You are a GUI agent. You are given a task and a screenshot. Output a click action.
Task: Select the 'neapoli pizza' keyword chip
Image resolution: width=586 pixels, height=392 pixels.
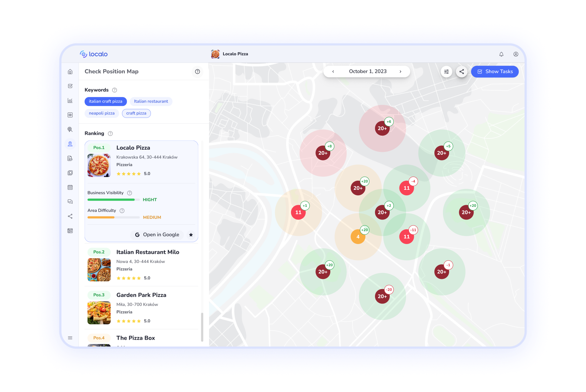point(102,113)
